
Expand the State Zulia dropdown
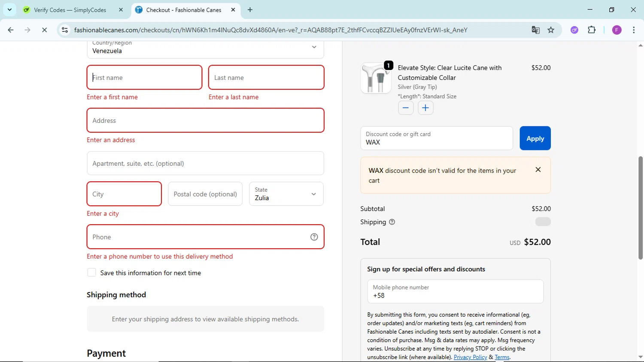pyautogui.click(x=286, y=194)
